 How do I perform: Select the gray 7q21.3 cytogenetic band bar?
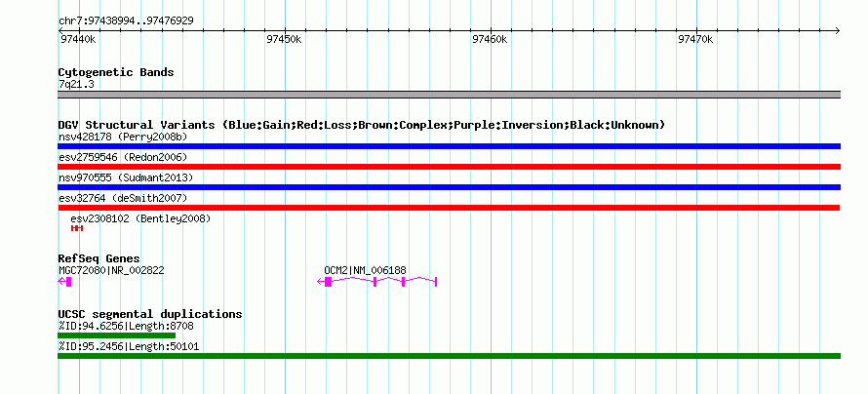449,95
